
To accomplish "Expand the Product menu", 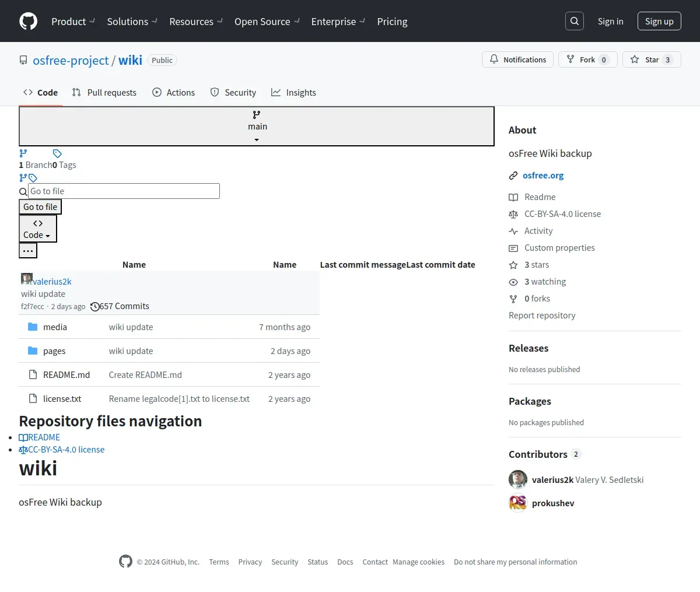I will pos(73,22).
